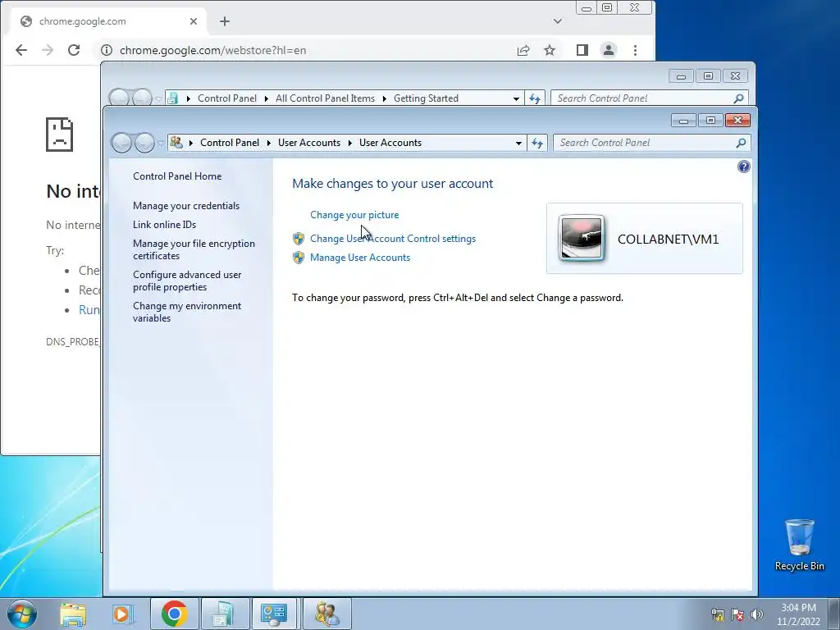Select Recycle Bin desktop icon

[799, 545]
